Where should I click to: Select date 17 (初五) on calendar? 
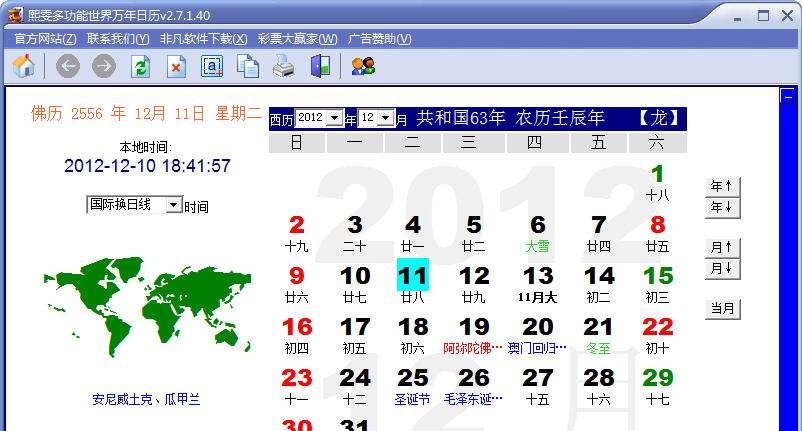click(x=355, y=327)
